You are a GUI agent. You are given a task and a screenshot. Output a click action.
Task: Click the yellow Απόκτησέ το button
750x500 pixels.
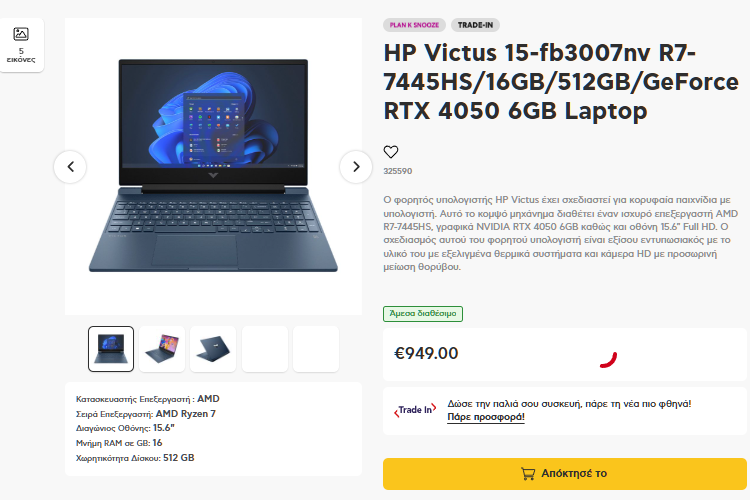click(564, 474)
